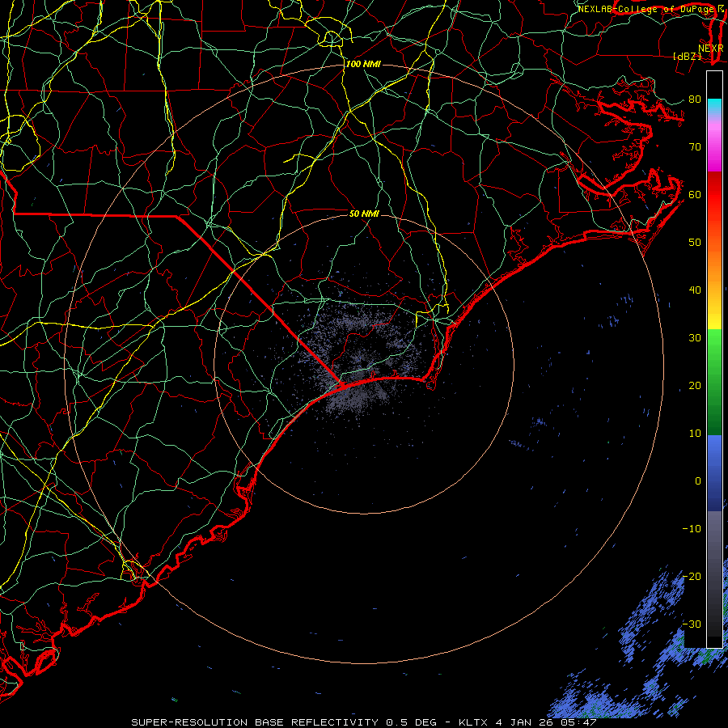The image size is (728, 728).
Task: Click the 'NEXR' label above the color scale
Action: pyautogui.click(x=711, y=49)
